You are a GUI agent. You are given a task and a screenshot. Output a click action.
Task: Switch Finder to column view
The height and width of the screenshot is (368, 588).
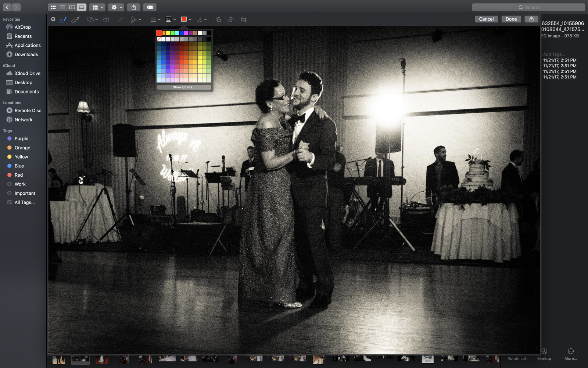(72, 7)
